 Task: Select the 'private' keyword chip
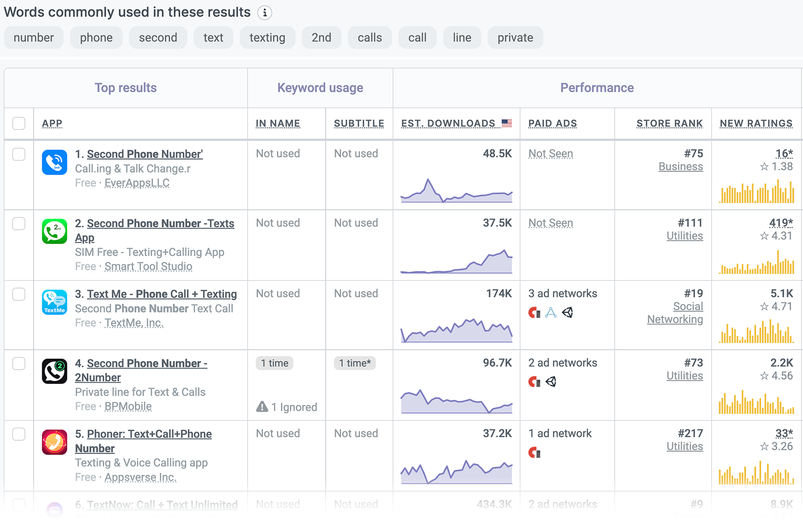515,38
